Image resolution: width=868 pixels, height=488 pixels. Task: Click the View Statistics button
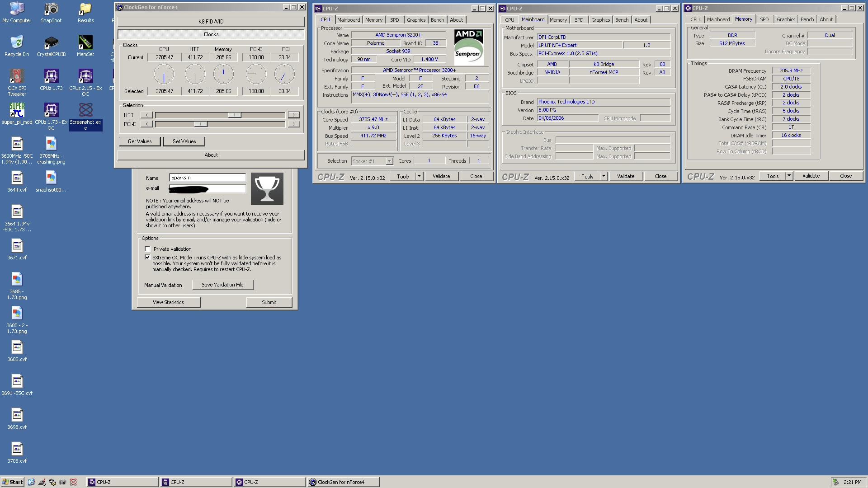coord(168,302)
